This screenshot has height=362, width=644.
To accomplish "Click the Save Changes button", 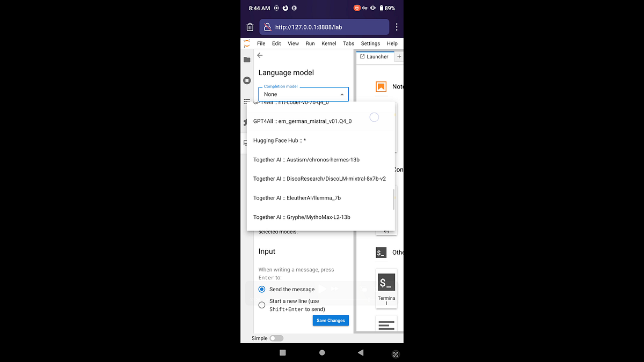I will click(330, 320).
